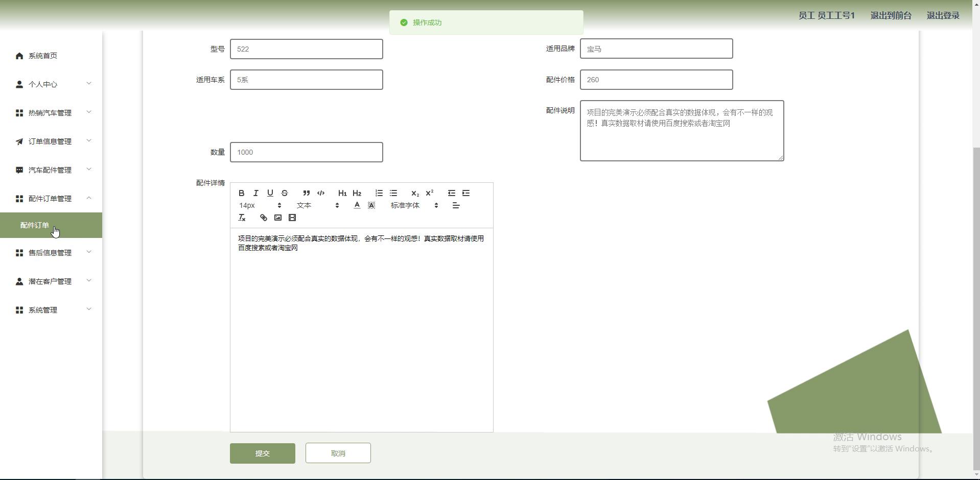Collapse the 配件订单管理 menu

point(51,199)
